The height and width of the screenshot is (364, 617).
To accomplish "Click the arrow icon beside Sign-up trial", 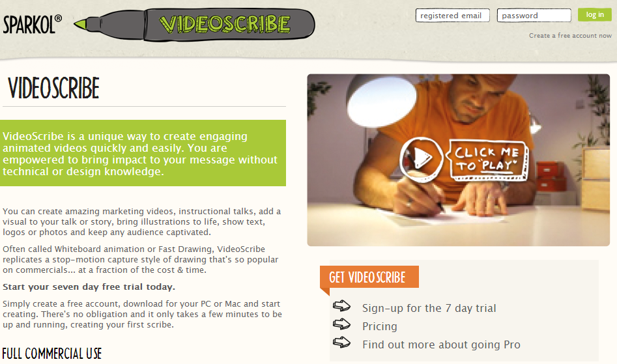I will 341,306.
